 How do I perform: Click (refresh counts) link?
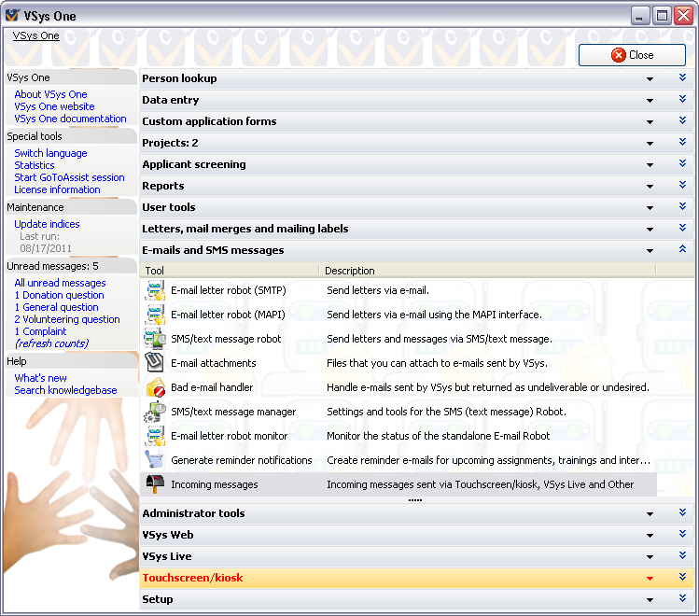(x=51, y=343)
